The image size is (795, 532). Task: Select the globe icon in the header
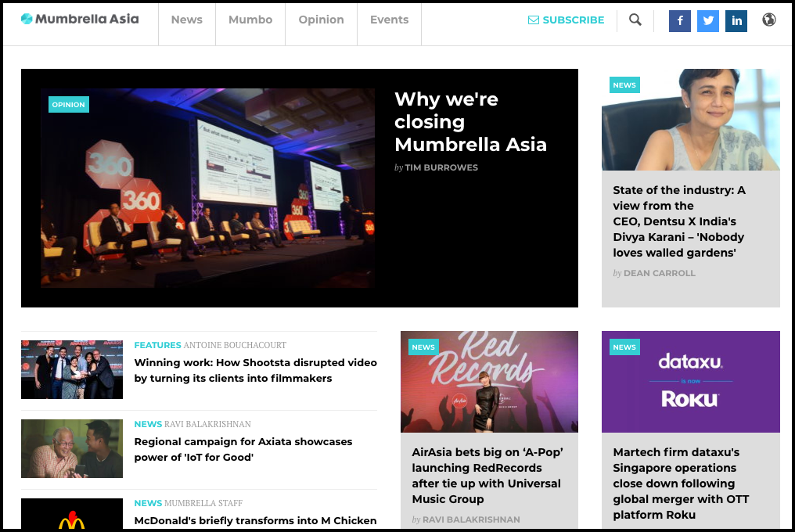pyautogui.click(x=769, y=20)
